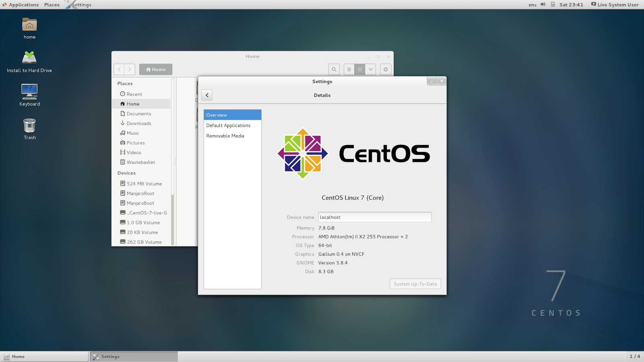
Task: Click the forward arrow in Home window
Action: pos(130,69)
